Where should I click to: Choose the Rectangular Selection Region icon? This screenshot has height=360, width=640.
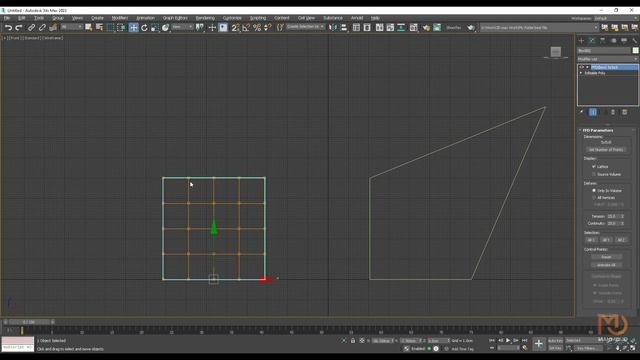[110, 28]
